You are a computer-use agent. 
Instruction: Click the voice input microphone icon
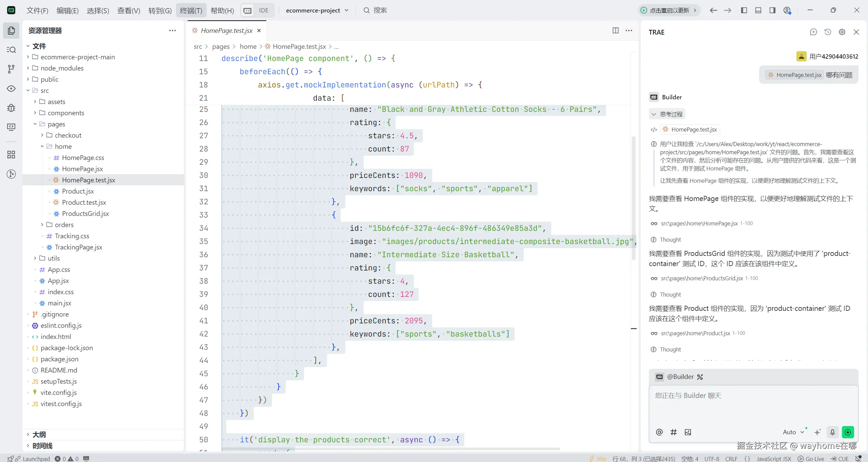pos(832,432)
